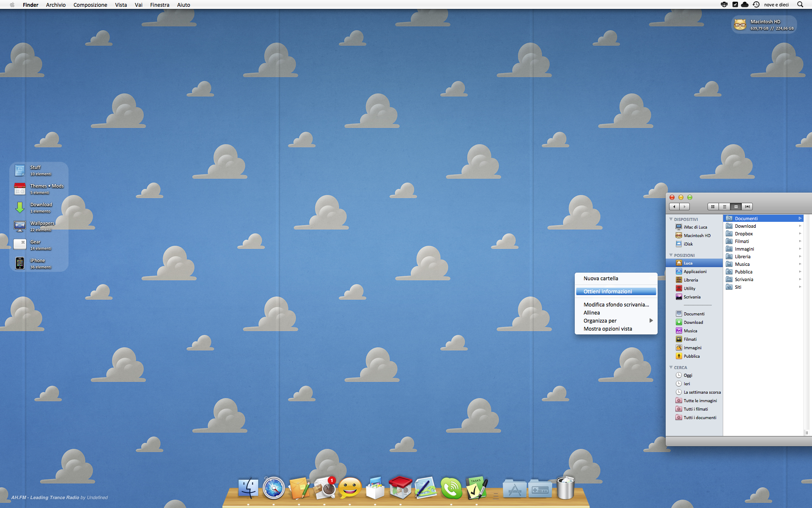Open the Trash in dock
The image size is (812, 508).
565,488
